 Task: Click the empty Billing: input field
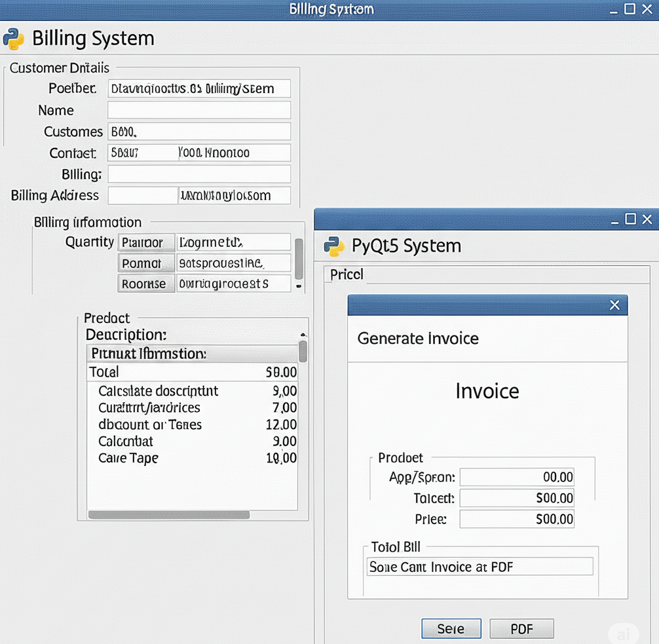[x=198, y=174]
